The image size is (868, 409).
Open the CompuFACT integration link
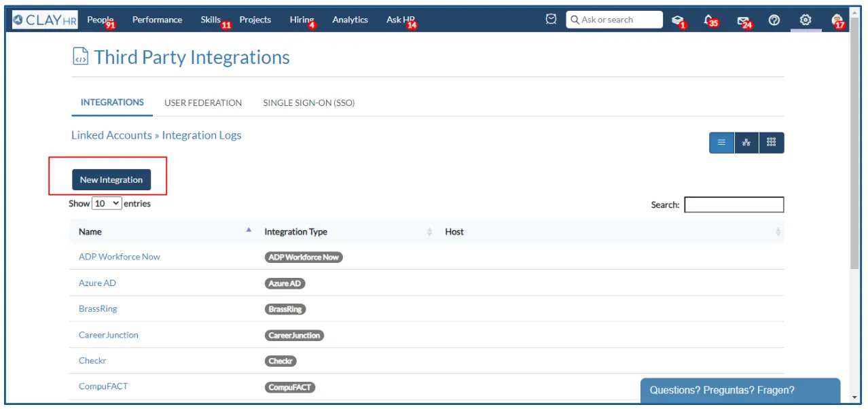(x=103, y=387)
